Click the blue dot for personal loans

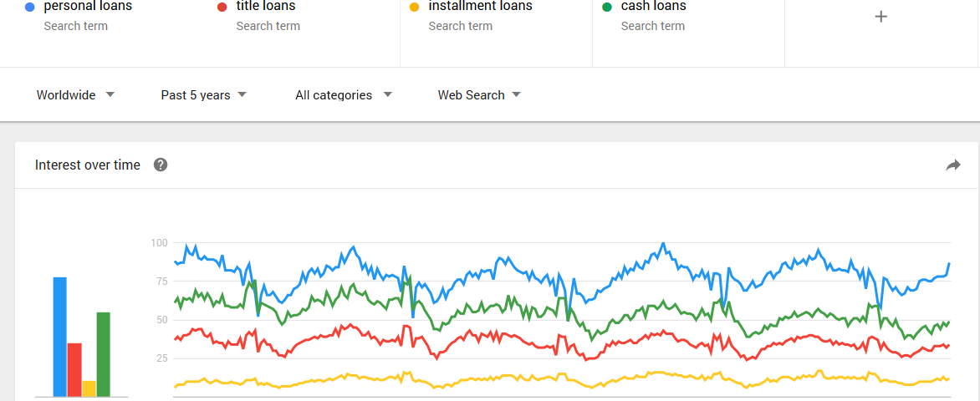click(x=29, y=8)
